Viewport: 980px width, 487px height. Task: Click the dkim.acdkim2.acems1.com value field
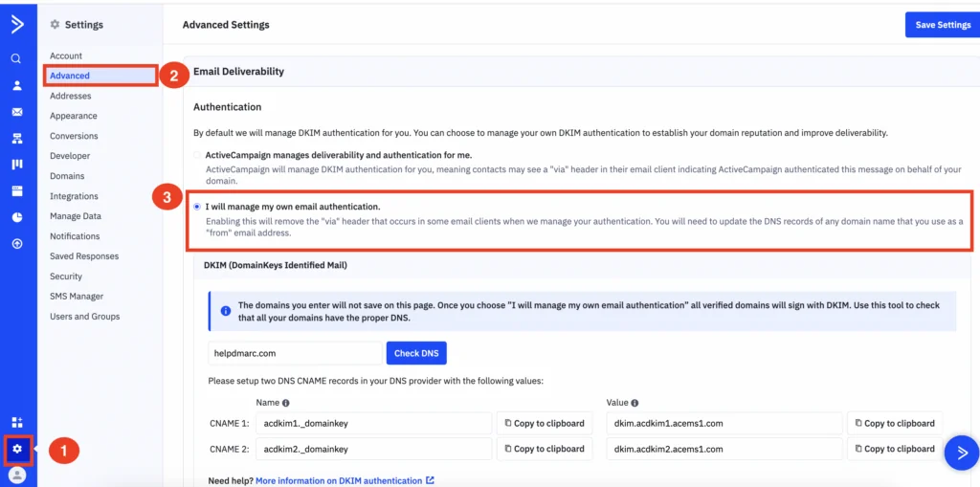click(724, 448)
